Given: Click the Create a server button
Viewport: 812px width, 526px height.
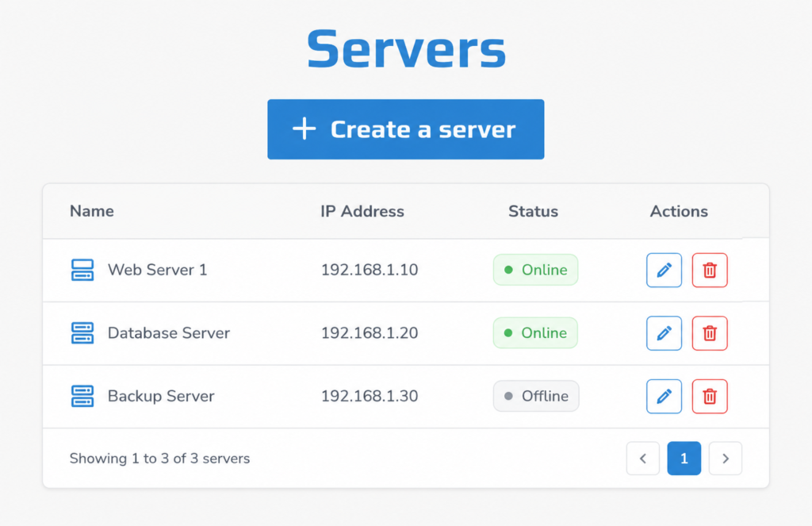Looking at the screenshot, I should 405,129.
